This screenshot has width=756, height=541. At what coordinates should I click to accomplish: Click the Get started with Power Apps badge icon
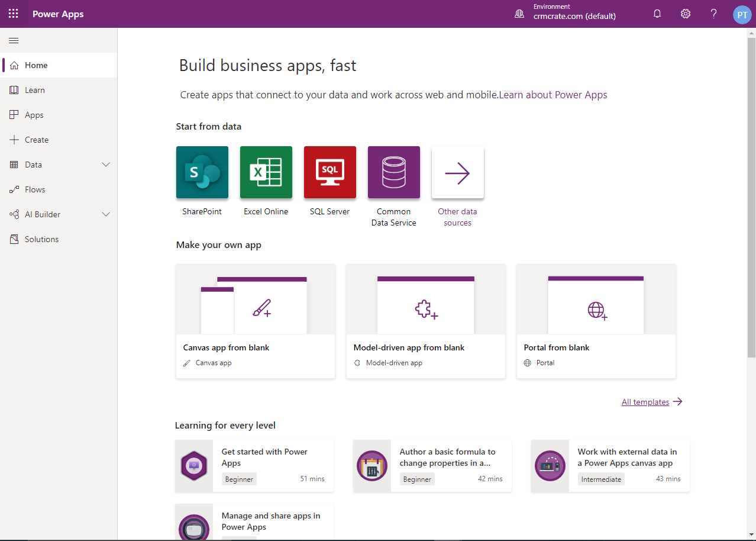coord(194,466)
